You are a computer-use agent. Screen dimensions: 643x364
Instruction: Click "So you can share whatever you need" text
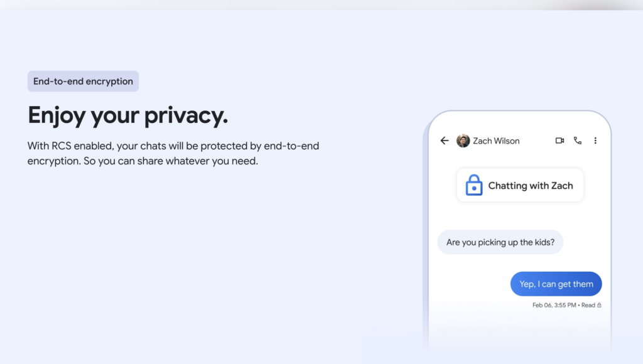(171, 161)
